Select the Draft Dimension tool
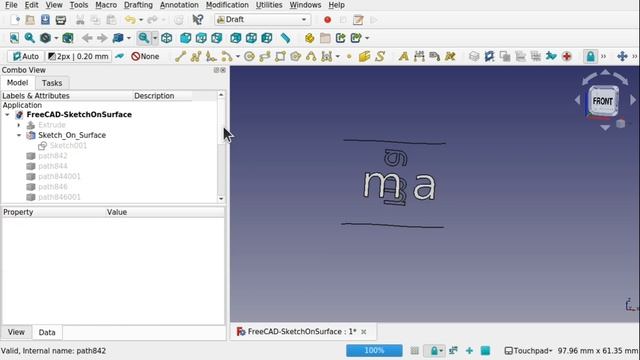 [x=419, y=56]
